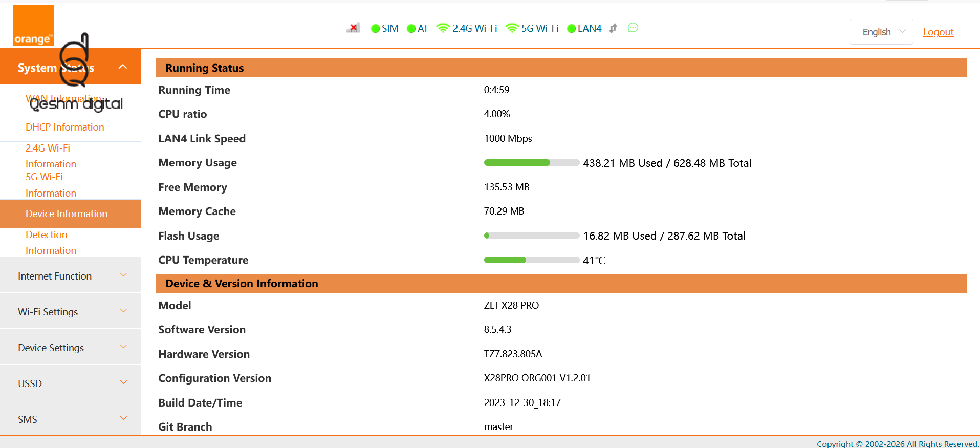Expand the Internet Function section

71,275
